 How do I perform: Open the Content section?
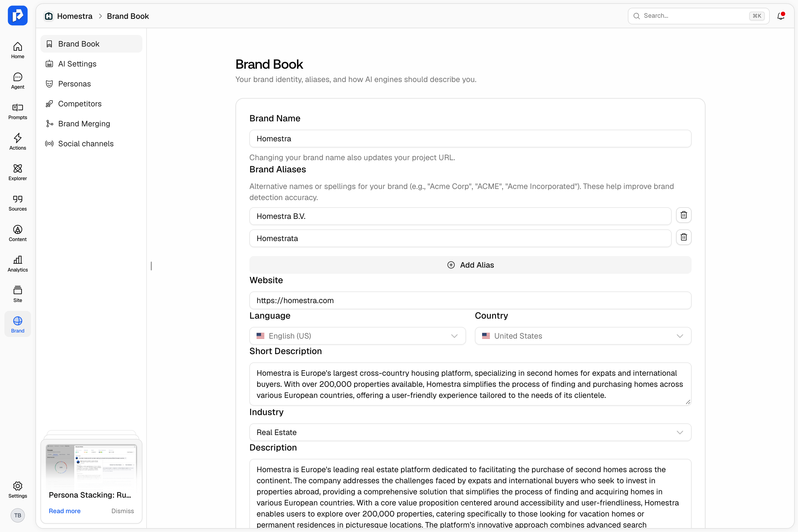18,233
